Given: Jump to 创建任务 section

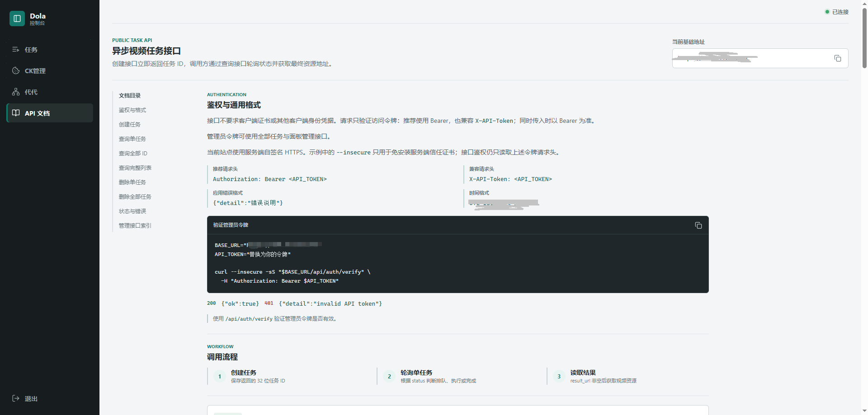Looking at the screenshot, I should [x=130, y=125].
